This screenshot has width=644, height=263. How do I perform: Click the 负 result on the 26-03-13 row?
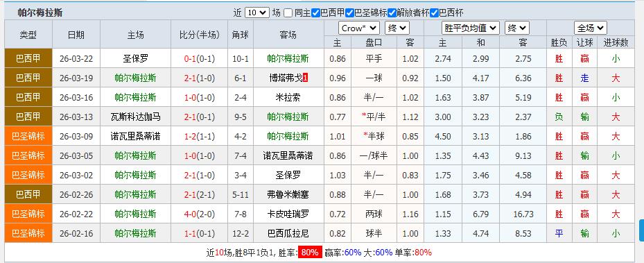pyautogui.click(x=559, y=117)
